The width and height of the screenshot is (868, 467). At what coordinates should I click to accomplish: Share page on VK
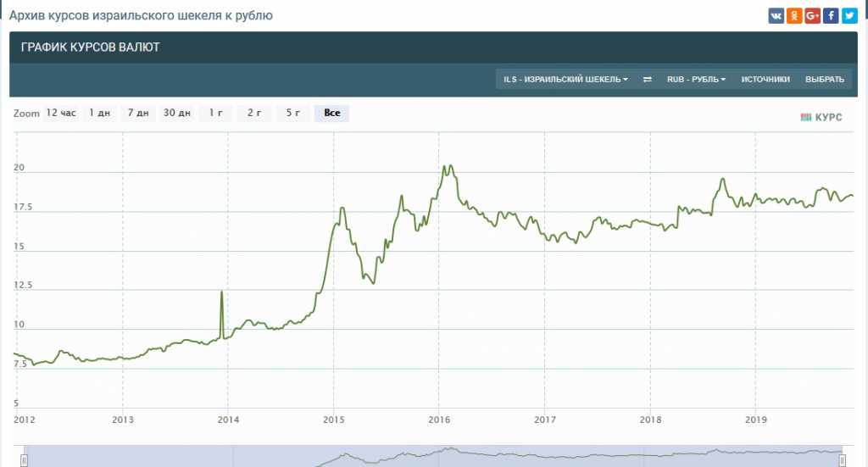(x=776, y=15)
